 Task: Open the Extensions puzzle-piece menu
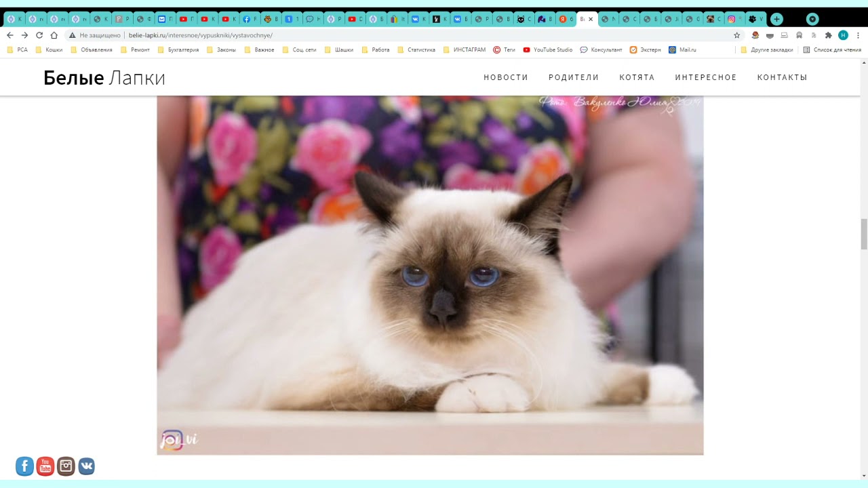[x=828, y=35]
